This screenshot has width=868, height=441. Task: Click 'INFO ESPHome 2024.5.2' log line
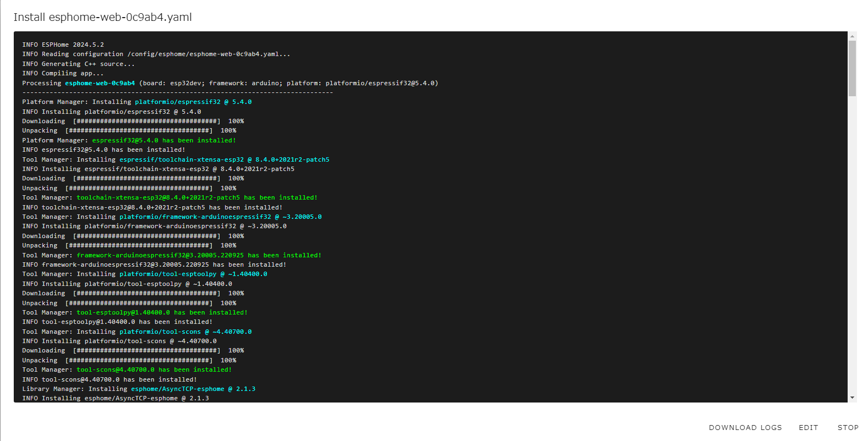point(63,45)
